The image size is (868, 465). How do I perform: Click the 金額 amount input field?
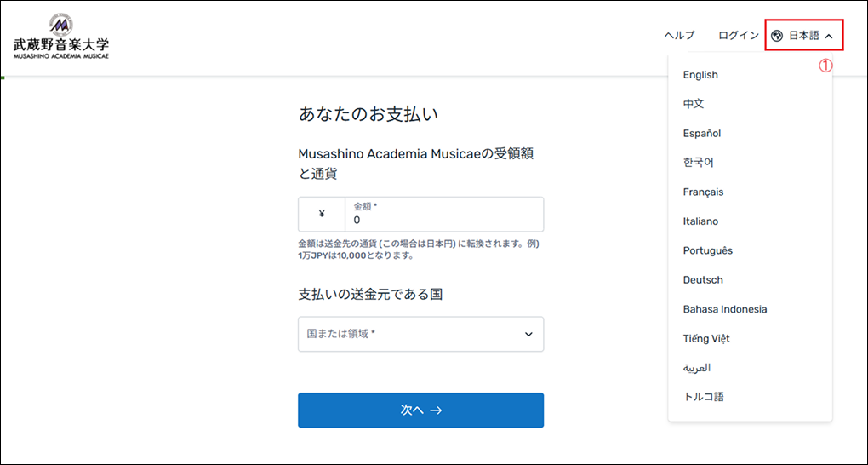[x=443, y=215]
